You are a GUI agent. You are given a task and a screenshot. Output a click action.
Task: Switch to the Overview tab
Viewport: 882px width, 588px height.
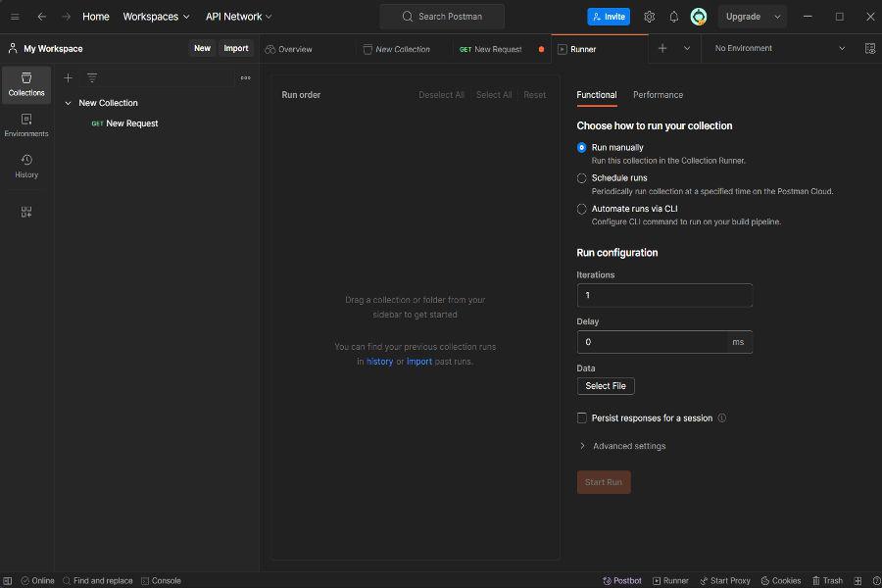(288, 50)
